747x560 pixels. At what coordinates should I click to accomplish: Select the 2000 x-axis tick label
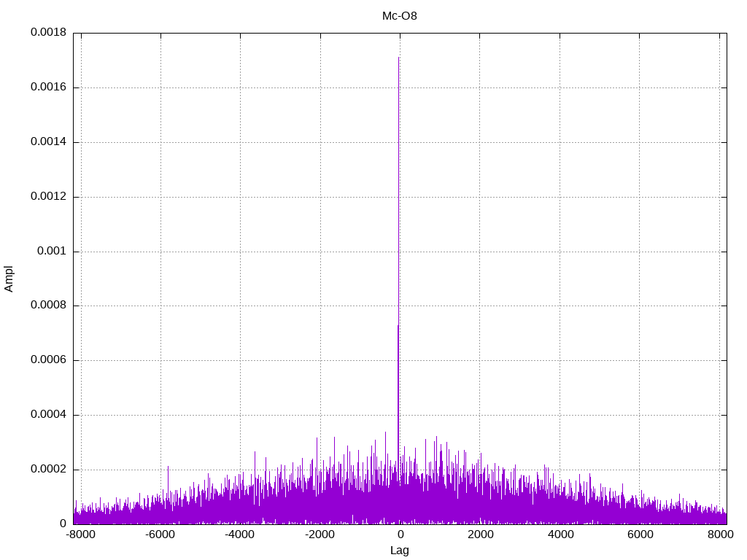tap(480, 534)
